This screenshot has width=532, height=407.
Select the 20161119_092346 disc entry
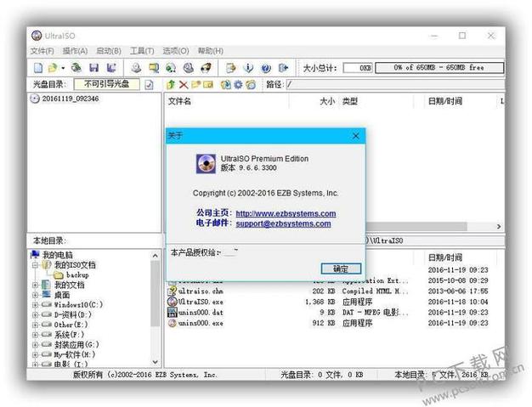tap(65, 99)
